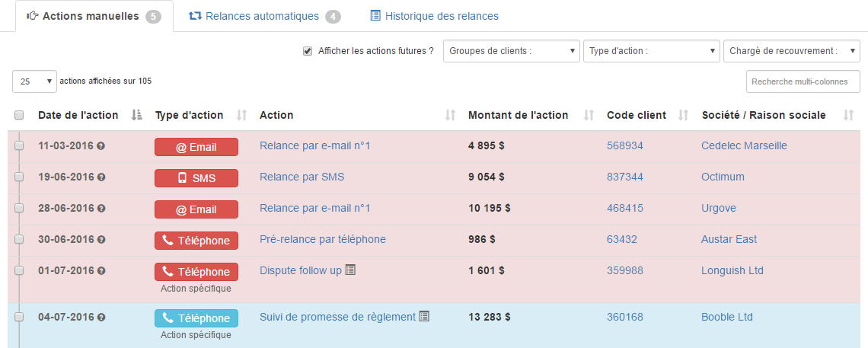Open Cedelec Marseille company link

click(x=744, y=145)
